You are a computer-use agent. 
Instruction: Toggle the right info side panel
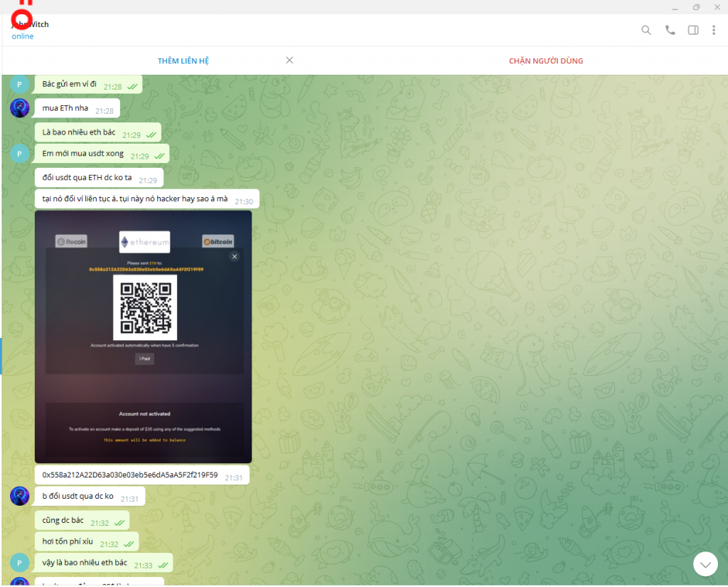tap(693, 30)
